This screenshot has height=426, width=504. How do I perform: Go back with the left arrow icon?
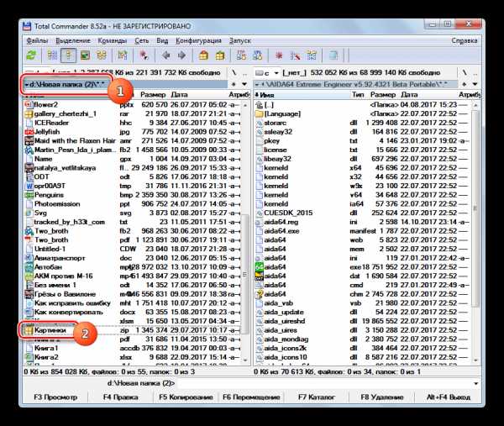click(165, 55)
